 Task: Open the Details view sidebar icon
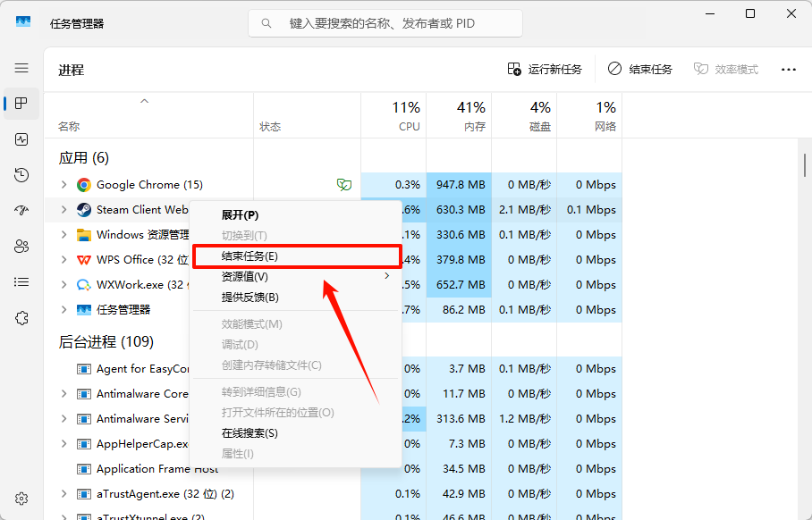20,281
